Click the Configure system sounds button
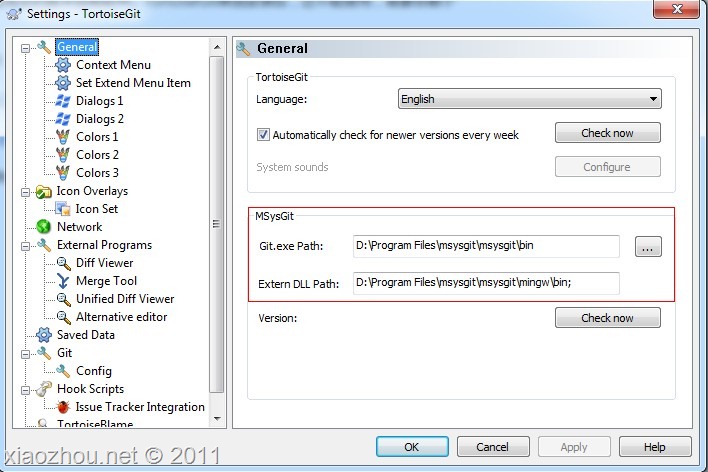Image resolution: width=708 pixels, height=472 pixels. tap(608, 167)
